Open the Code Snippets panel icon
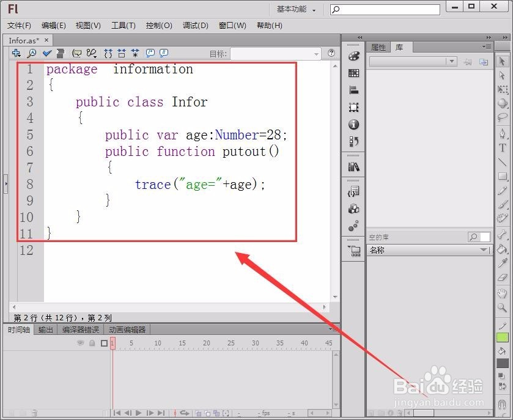Image resolution: width=513 pixels, height=420 pixels. pyautogui.click(x=353, y=191)
